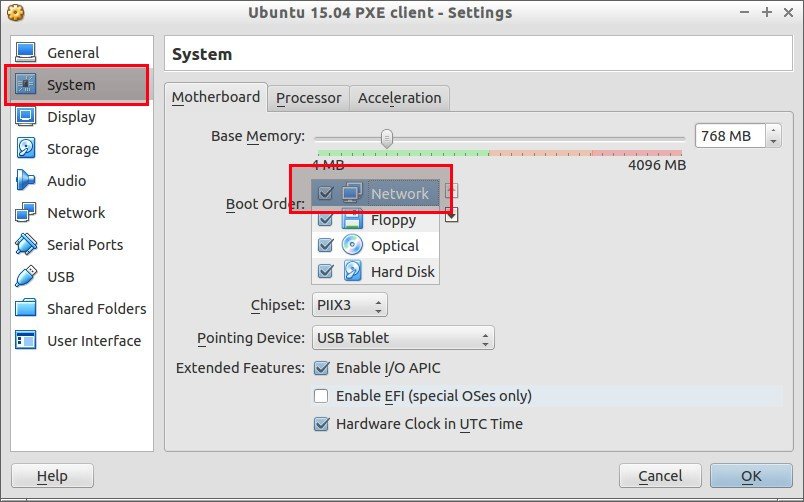The image size is (804, 502).
Task: Select the Display monitor icon
Action: (26, 116)
